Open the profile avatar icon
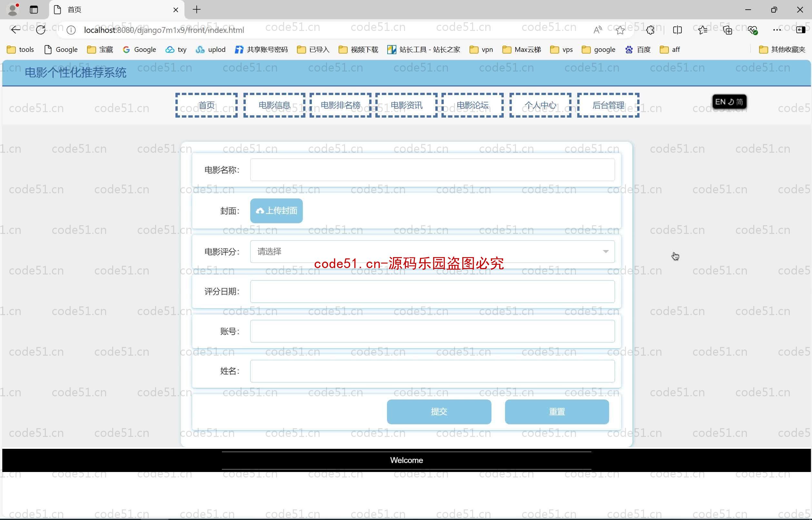Viewport: 812px width, 520px height. click(13, 9)
